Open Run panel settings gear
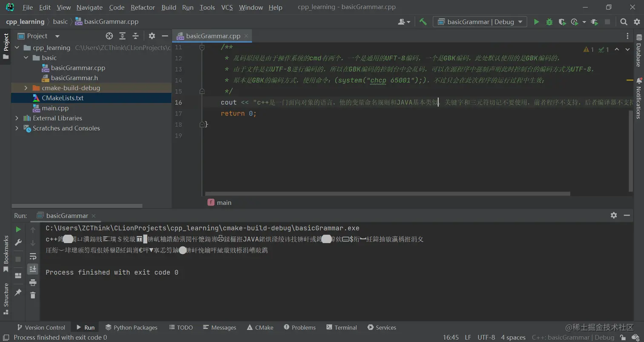This screenshot has height=342, width=644. pyautogui.click(x=614, y=216)
